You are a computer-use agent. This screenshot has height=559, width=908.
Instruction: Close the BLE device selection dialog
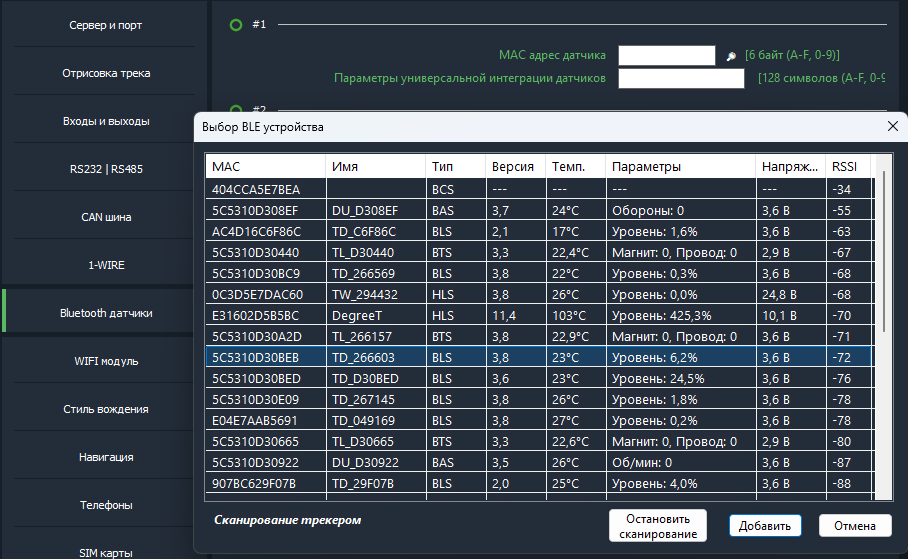[x=892, y=126]
